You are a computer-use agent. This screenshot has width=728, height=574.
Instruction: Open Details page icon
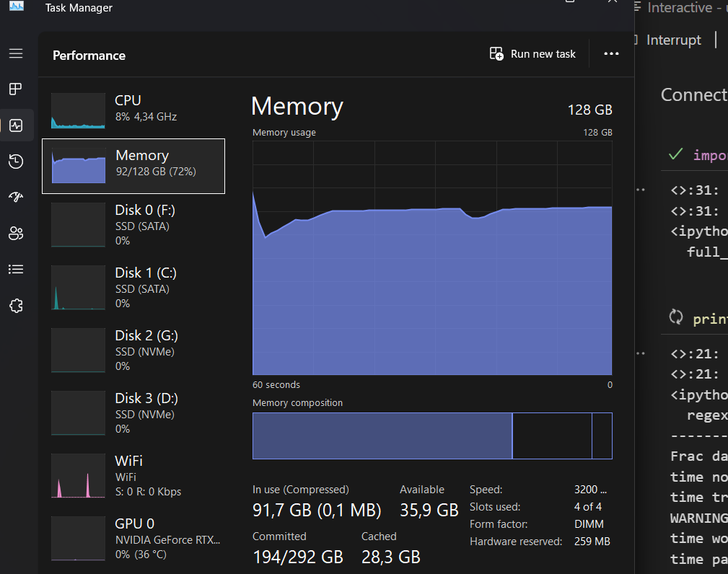[x=16, y=269]
